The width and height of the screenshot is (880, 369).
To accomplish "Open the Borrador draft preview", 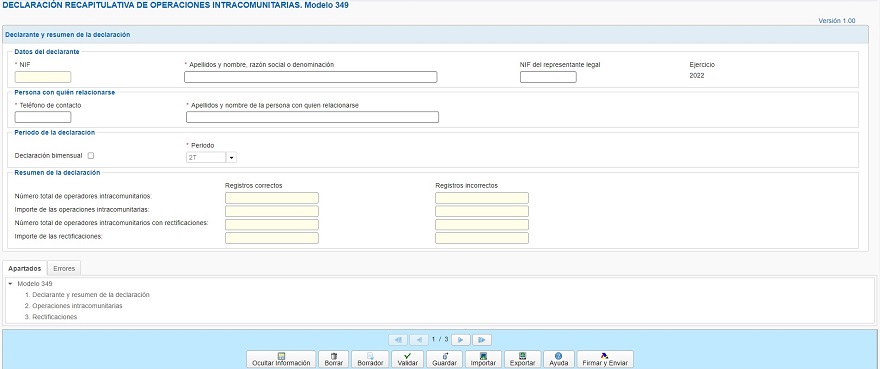I will click(x=370, y=359).
